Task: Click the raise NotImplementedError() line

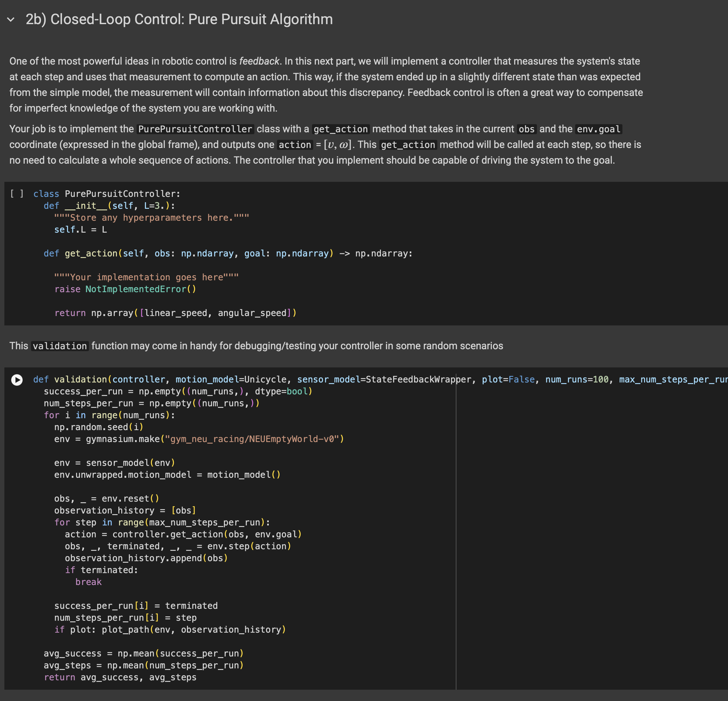Action: click(126, 289)
